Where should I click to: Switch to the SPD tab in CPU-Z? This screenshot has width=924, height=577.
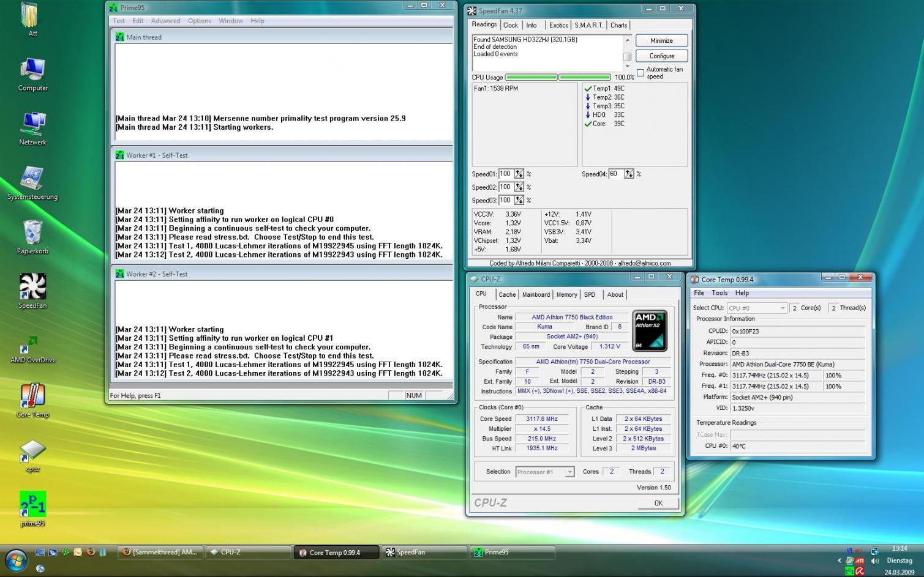pos(590,294)
